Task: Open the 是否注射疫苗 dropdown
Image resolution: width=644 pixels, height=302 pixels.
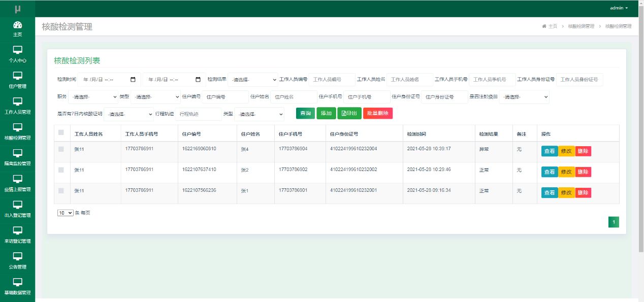Action: (524, 97)
